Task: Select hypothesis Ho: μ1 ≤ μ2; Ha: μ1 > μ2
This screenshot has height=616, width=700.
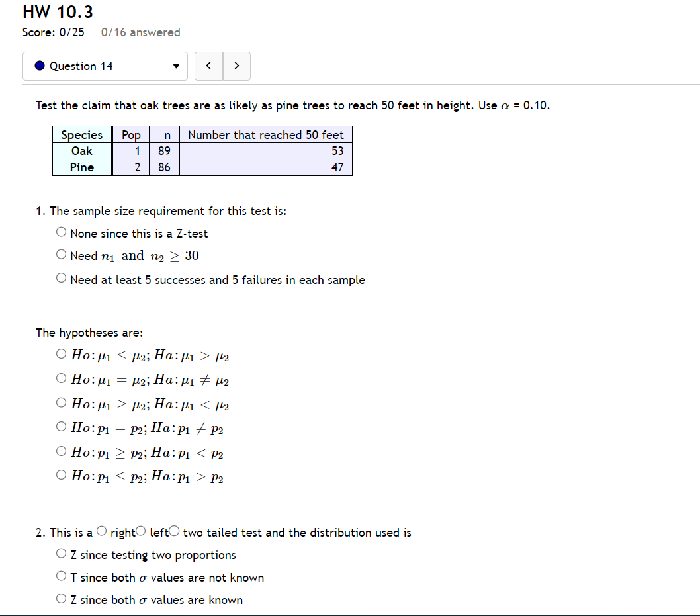Action: tap(61, 354)
